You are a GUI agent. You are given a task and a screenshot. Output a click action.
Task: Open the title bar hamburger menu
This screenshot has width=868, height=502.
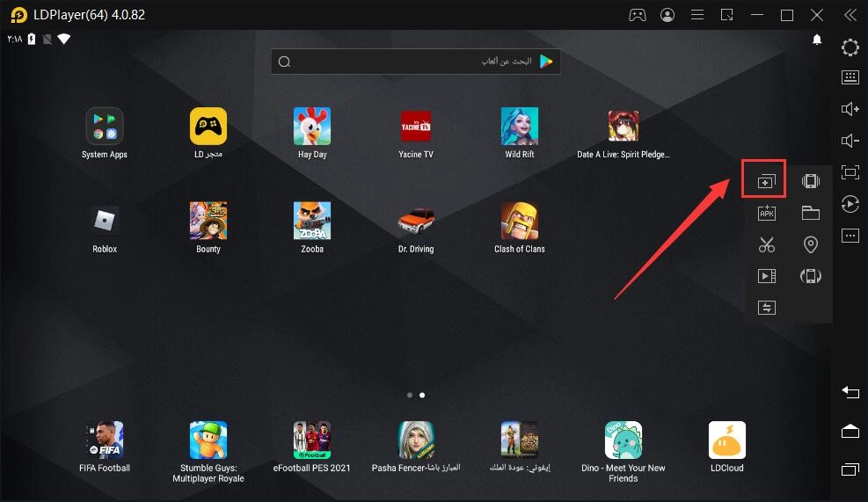[x=697, y=15]
